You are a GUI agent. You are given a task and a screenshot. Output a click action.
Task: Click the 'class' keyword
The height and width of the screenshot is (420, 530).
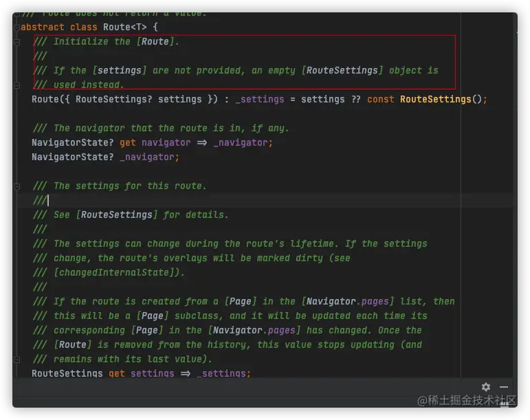coord(83,27)
